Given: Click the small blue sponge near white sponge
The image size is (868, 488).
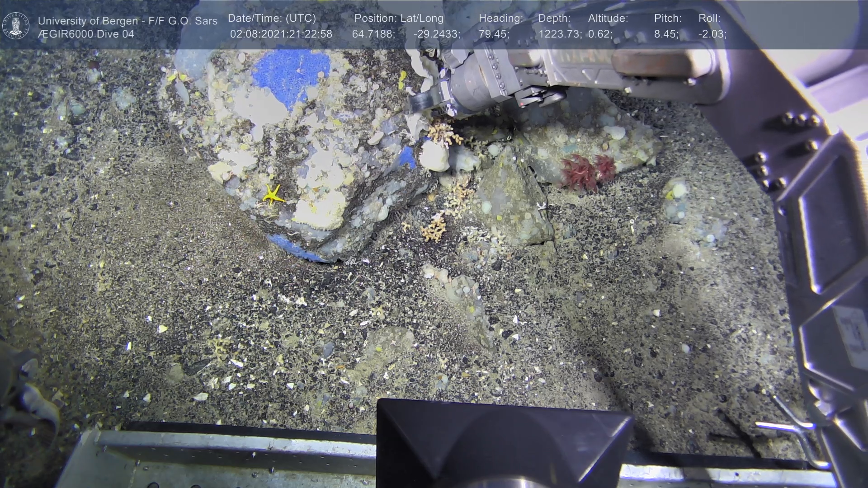Looking at the screenshot, I should pos(407,157).
